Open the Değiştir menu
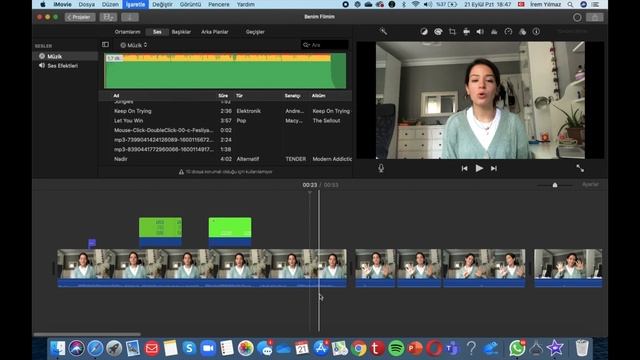This screenshot has height=360, width=640. click(x=162, y=4)
